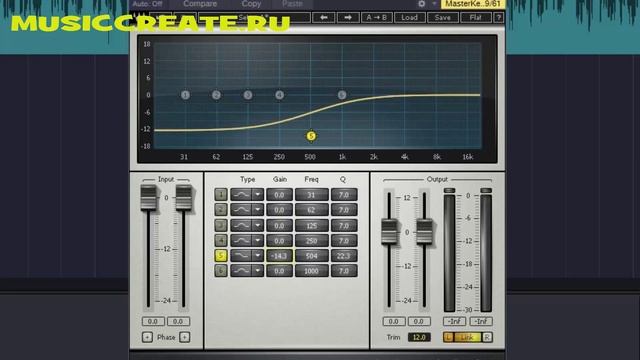
Task: Select band 3 node on EQ graph
Action: pos(248,95)
